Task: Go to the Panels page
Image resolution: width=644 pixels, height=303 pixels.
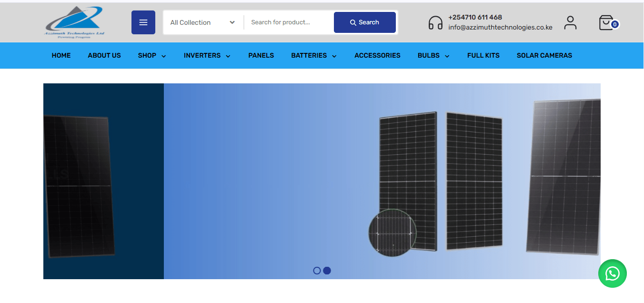Action: pyautogui.click(x=261, y=55)
